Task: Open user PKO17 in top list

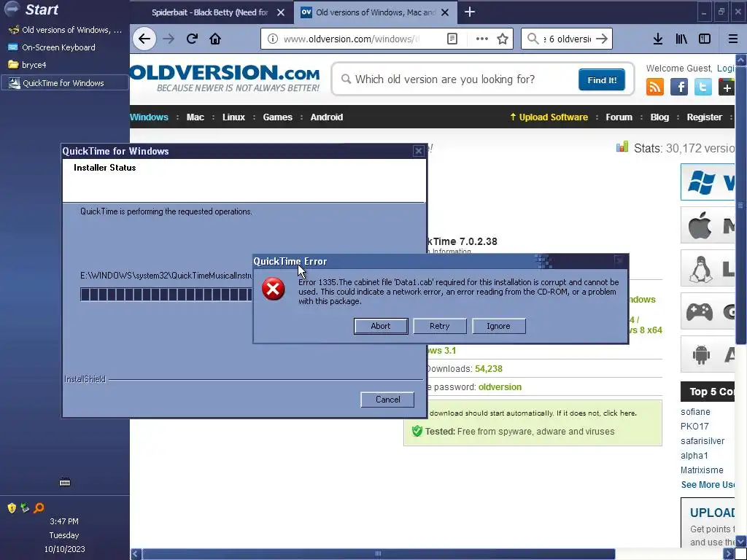Action: point(694,426)
